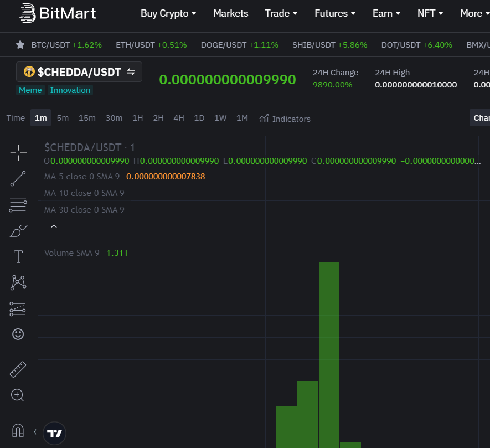The width and height of the screenshot is (490, 448).
Task: Click the MA 10 close 0 SMA 9 legend
Action: [84, 193]
